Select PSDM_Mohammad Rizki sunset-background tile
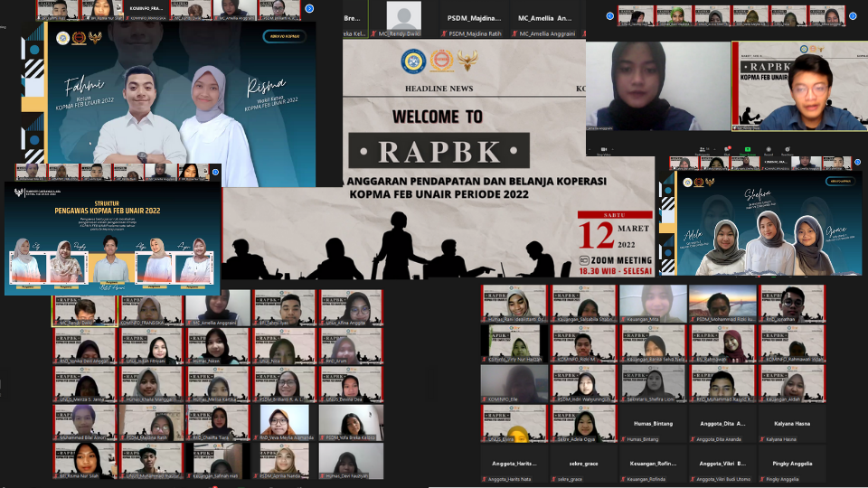Screen dimensions: 868x488 (722, 304)
